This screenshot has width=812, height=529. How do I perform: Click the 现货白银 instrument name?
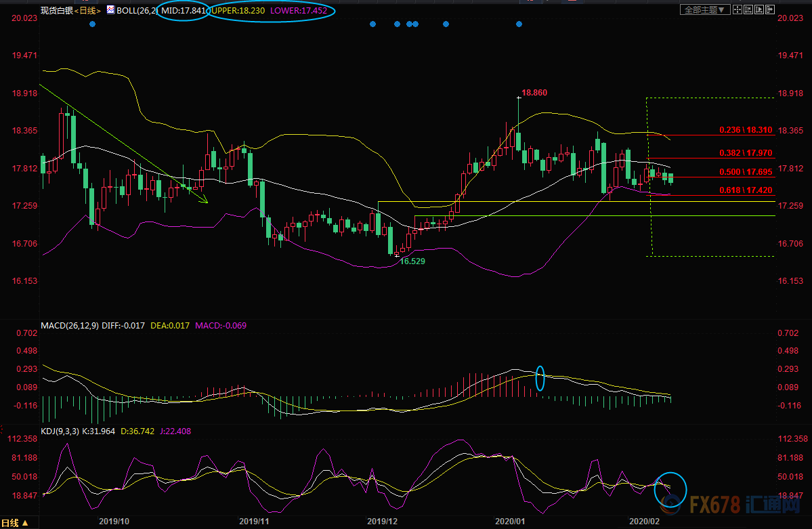pyautogui.click(x=56, y=11)
